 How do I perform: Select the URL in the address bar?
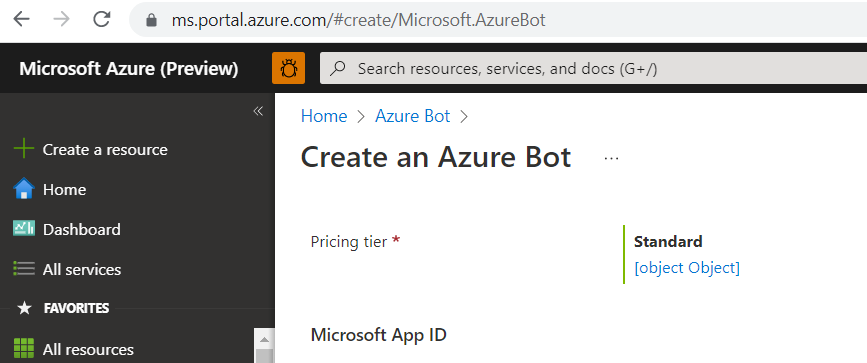point(358,20)
